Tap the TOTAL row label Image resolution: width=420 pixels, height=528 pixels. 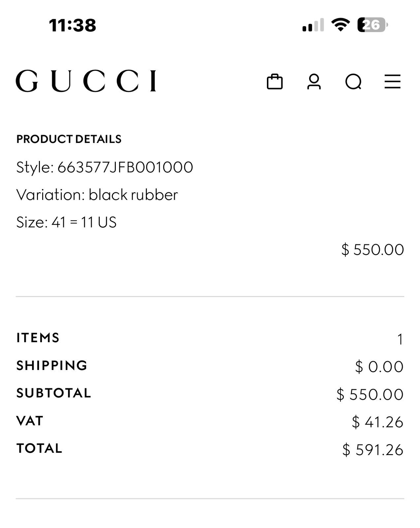[x=39, y=448]
